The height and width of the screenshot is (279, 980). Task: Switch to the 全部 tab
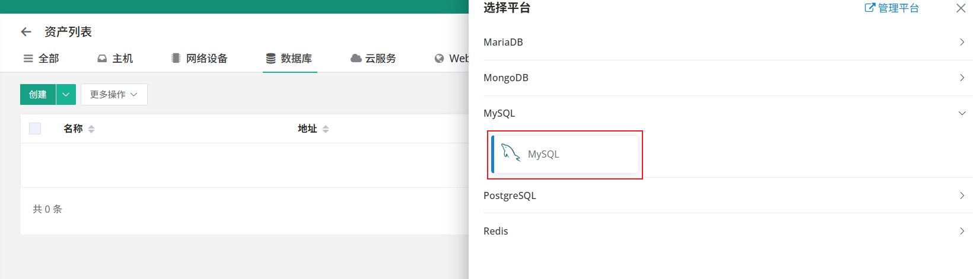pos(42,59)
